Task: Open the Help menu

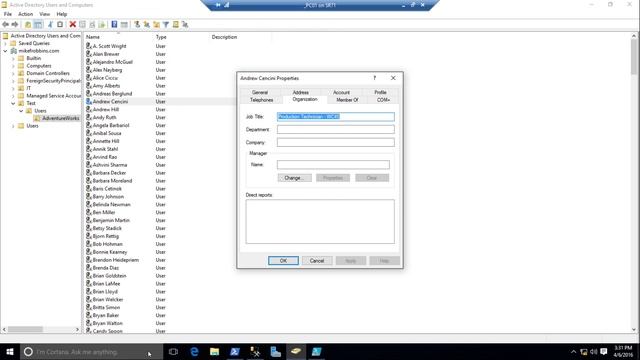Action: coord(62,14)
